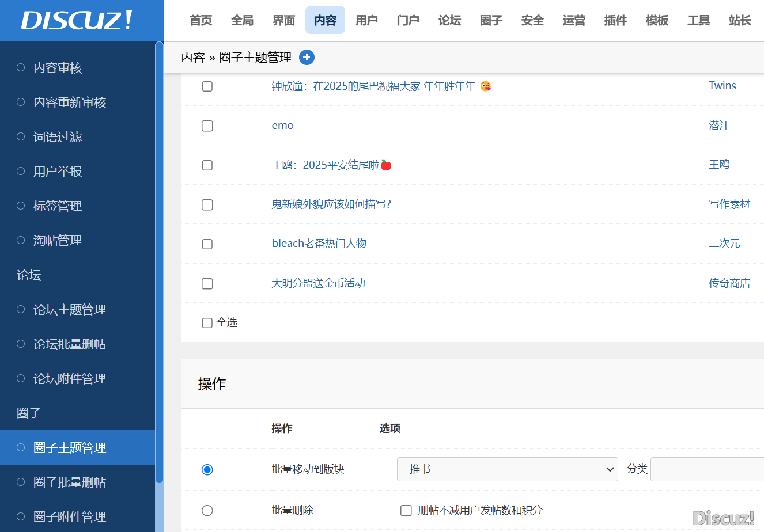This screenshot has width=764, height=532.
Task: Click the 分类 category field
Action: (x=708, y=469)
